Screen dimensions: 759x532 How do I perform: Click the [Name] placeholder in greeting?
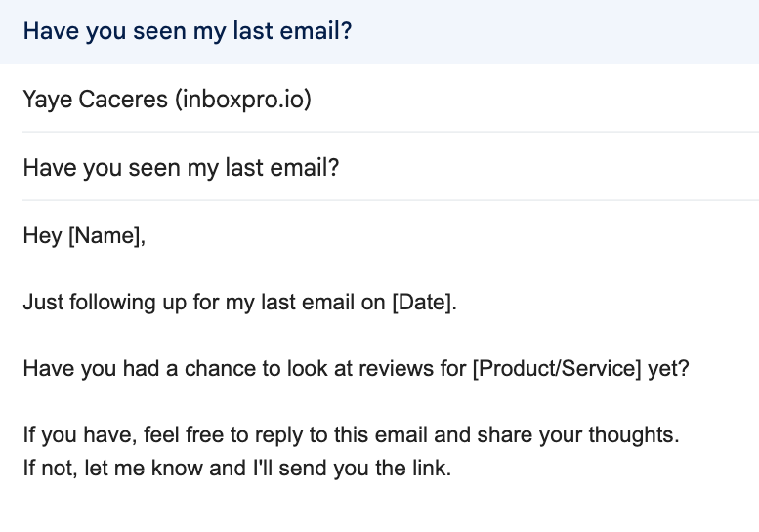pos(105,235)
